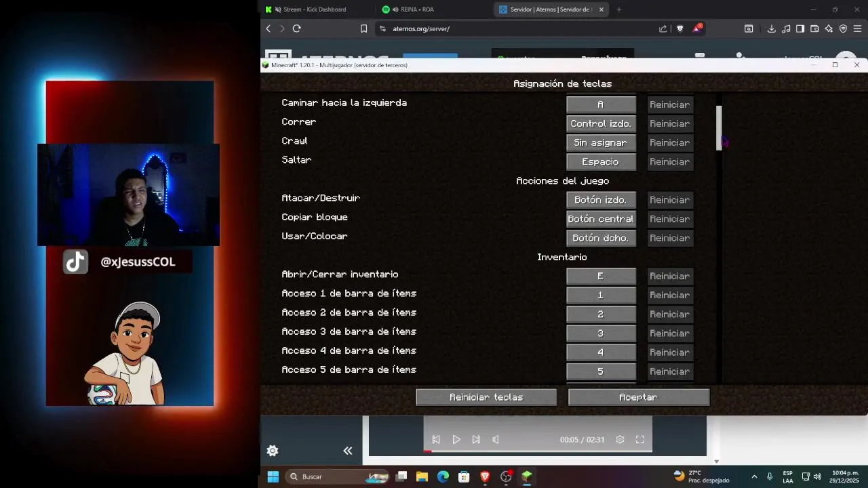
Task: Change key E for Abrir/Cerrar inventario
Action: pos(601,276)
